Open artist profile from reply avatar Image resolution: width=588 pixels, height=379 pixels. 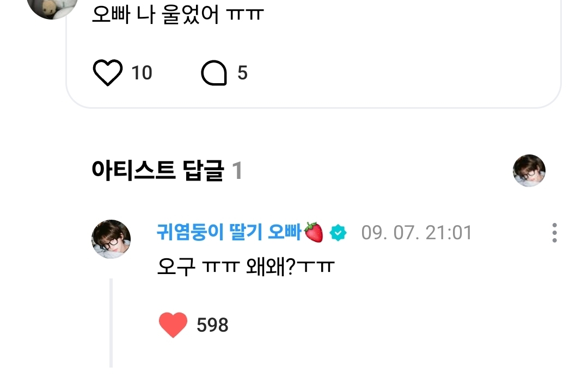(x=111, y=239)
